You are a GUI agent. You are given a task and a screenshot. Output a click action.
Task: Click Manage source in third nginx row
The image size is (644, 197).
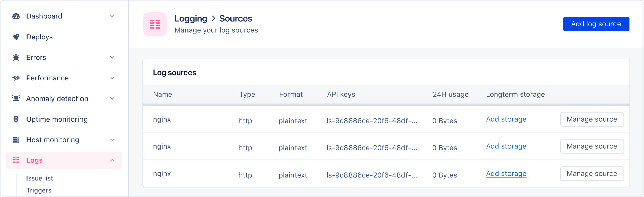pyautogui.click(x=592, y=174)
